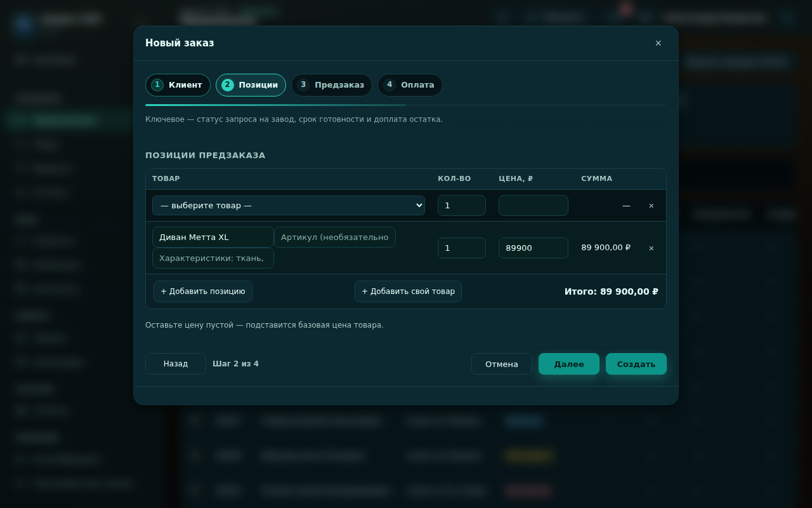Close the Новый заказ dialog
Screen dimensions: 812x508
tap(658, 43)
